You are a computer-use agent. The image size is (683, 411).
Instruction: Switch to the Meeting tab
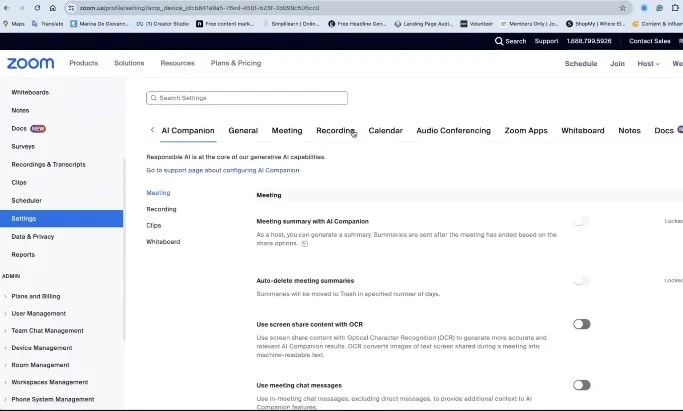[x=287, y=131]
